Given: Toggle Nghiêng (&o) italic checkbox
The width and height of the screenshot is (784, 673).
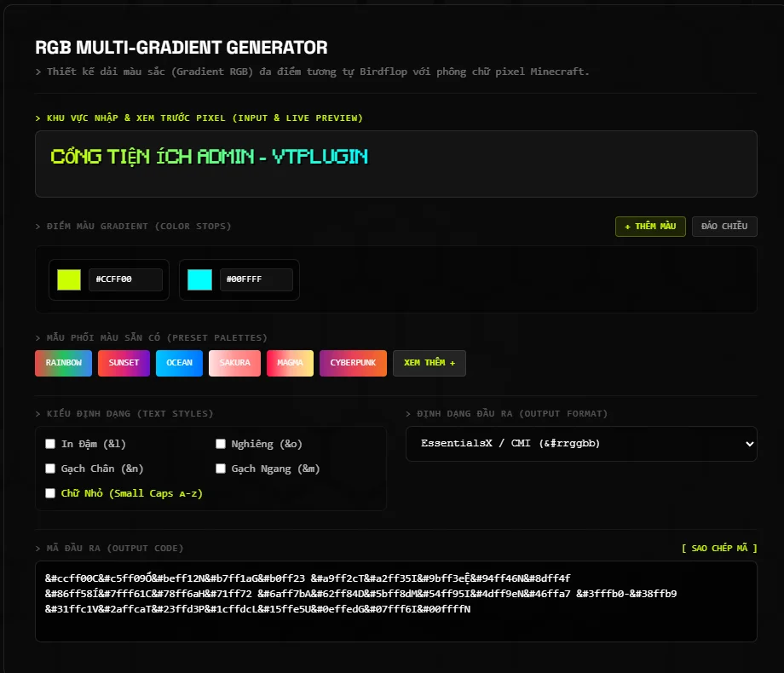Looking at the screenshot, I should (221, 444).
